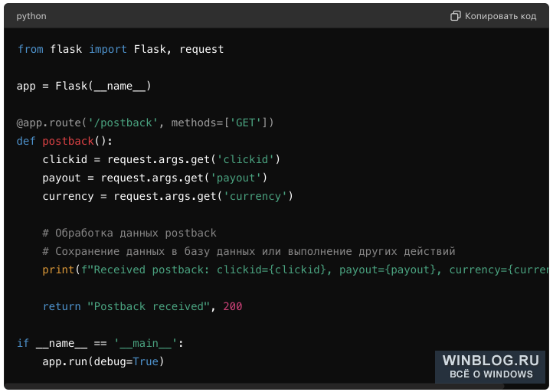
Task: Click the line assigning payout
Action: coord(155,178)
